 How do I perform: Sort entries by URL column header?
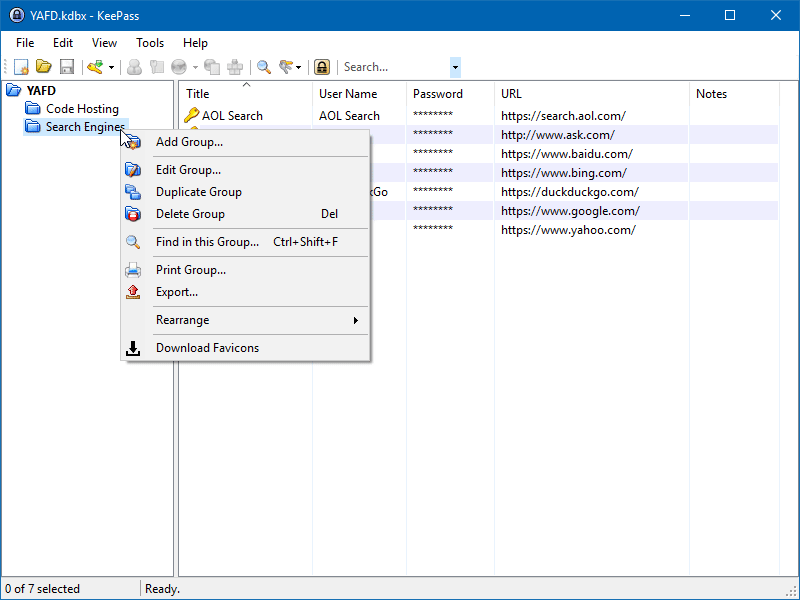[x=591, y=93]
